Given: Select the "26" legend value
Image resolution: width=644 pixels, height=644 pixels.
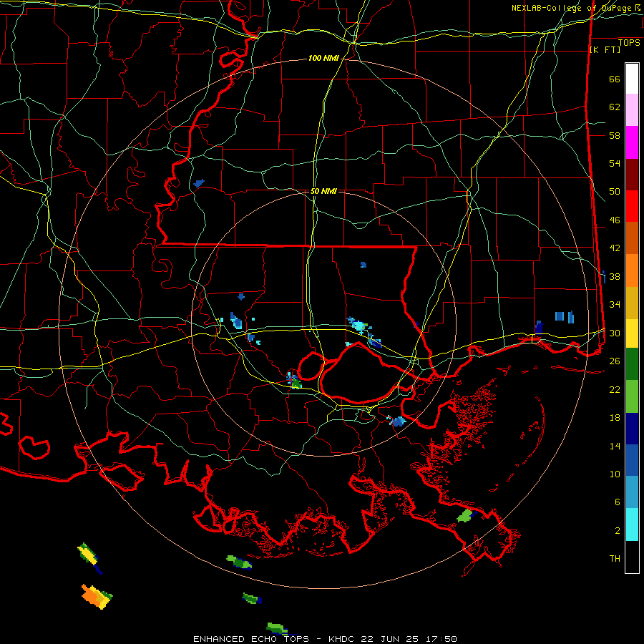Looking at the screenshot, I should point(615,361).
